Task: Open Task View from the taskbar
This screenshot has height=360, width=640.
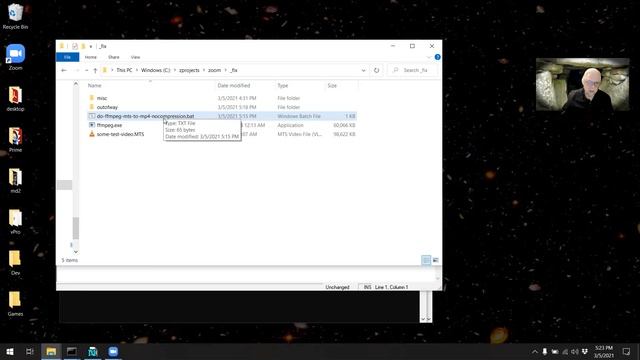Action: pos(30,351)
